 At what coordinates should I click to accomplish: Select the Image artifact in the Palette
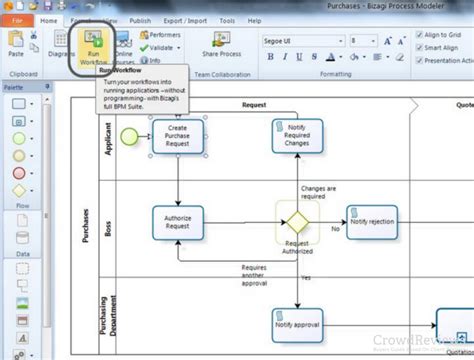point(22,303)
